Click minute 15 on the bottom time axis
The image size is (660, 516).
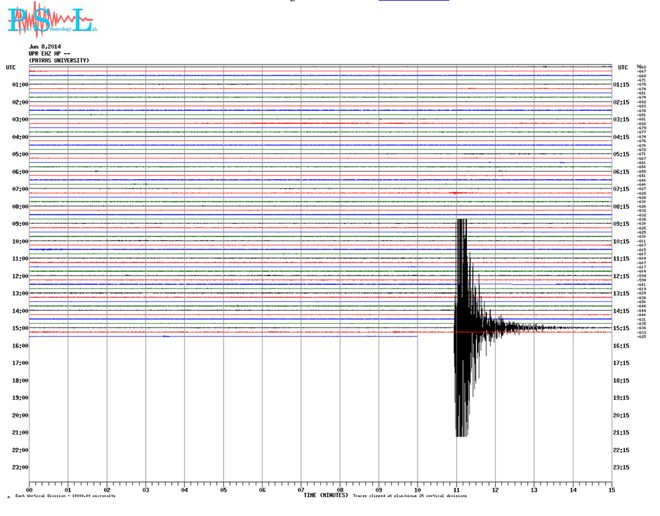[x=611, y=490]
